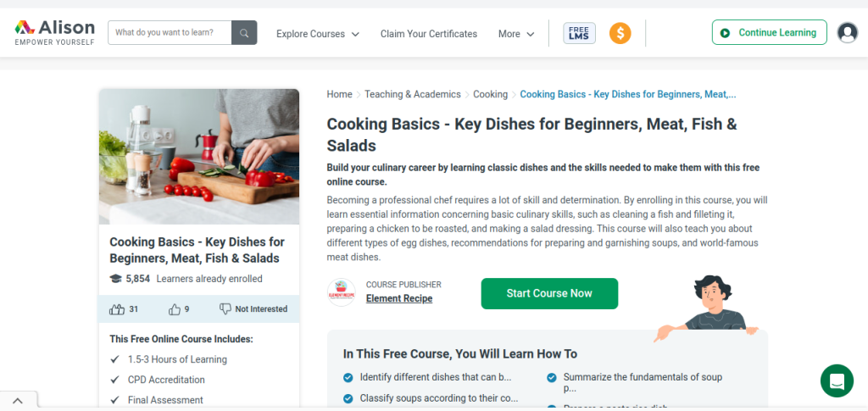The height and width of the screenshot is (411, 868).
Task: Open the Teaching & Academics breadcrumb
Action: [413, 94]
